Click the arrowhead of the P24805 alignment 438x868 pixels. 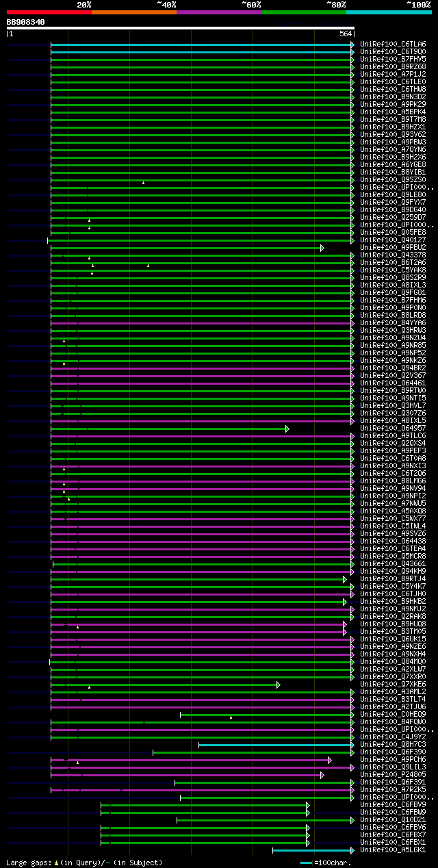tap(322, 775)
